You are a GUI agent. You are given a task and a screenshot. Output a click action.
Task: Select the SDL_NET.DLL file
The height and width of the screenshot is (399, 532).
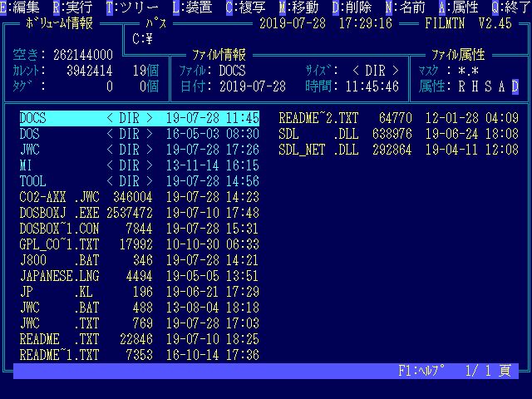[318, 150]
